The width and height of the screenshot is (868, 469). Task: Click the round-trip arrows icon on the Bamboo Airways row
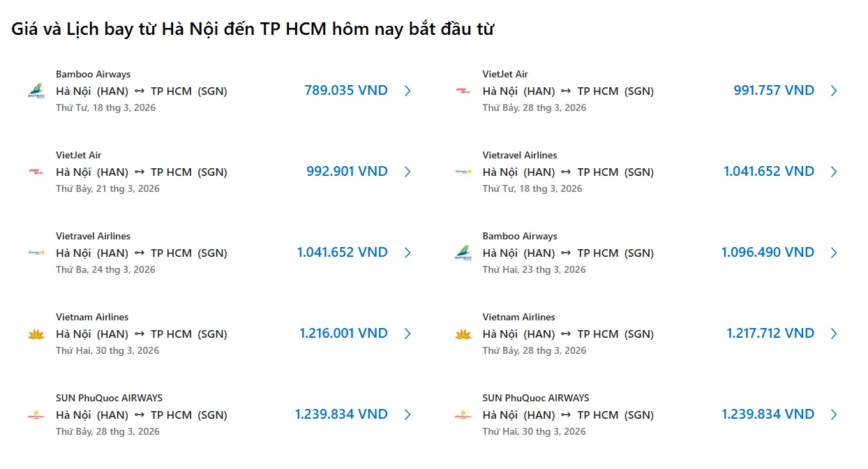point(140,91)
